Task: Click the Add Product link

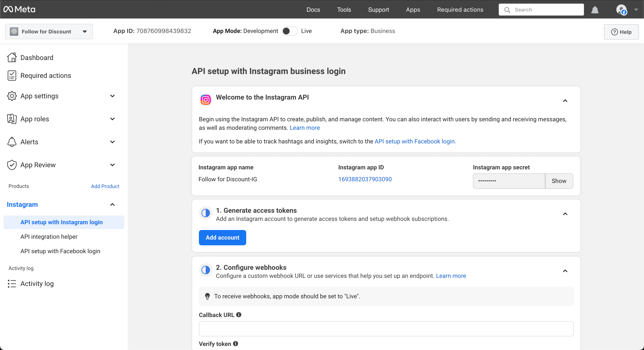Action: pos(105,186)
